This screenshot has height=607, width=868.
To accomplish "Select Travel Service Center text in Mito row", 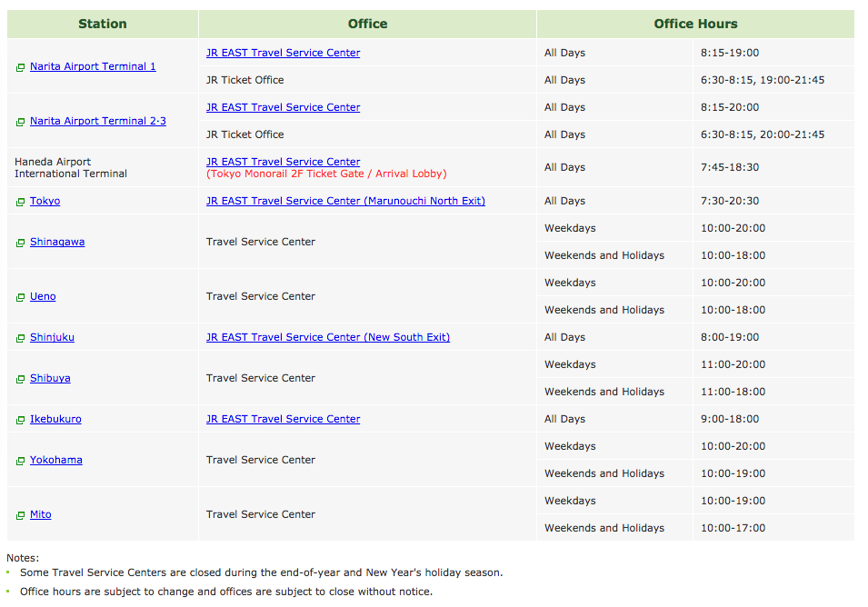I will point(260,514).
